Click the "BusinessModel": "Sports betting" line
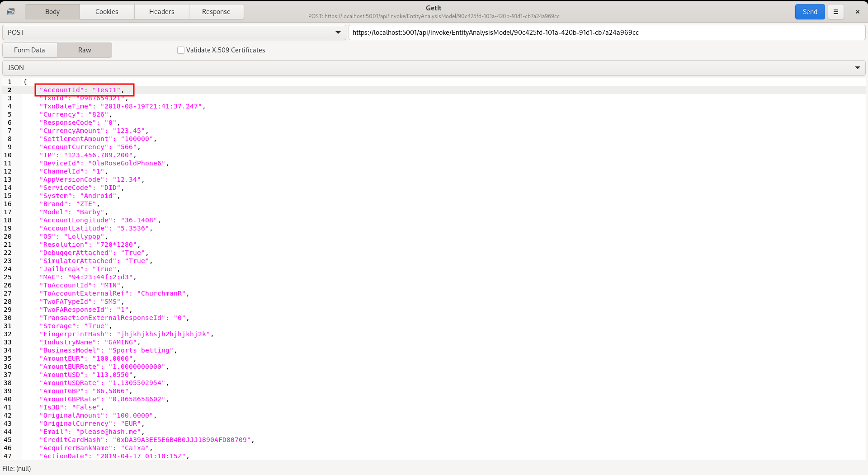Image resolution: width=868 pixels, height=475 pixels. pyautogui.click(x=108, y=350)
